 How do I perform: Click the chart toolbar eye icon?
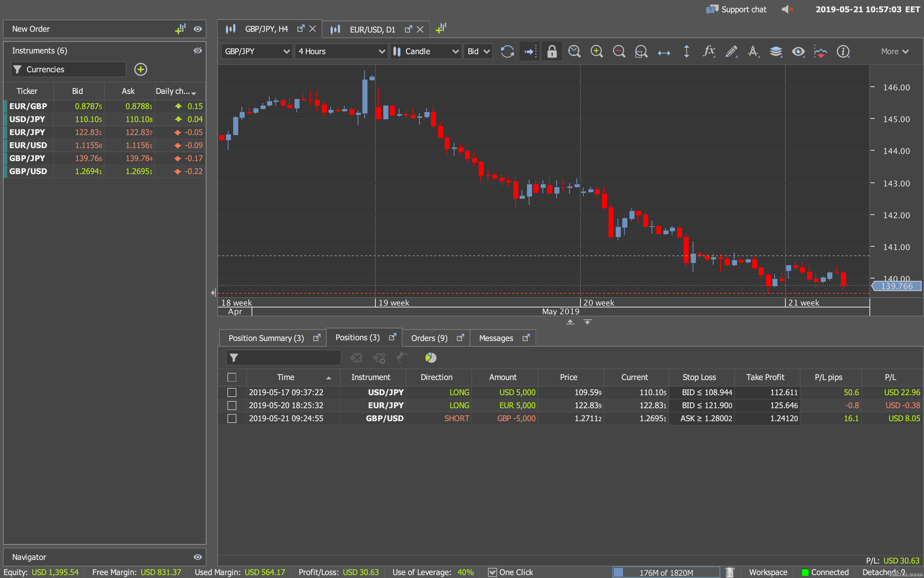tap(798, 51)
